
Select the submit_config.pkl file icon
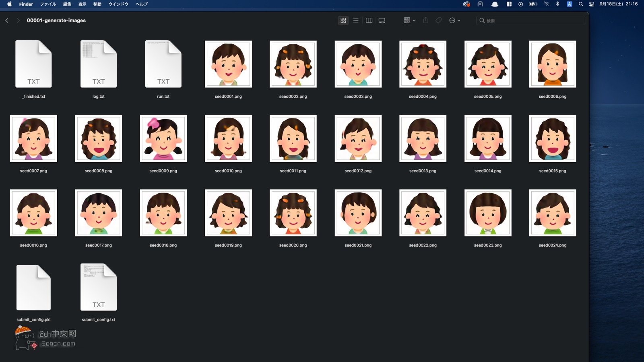(33, 287)
